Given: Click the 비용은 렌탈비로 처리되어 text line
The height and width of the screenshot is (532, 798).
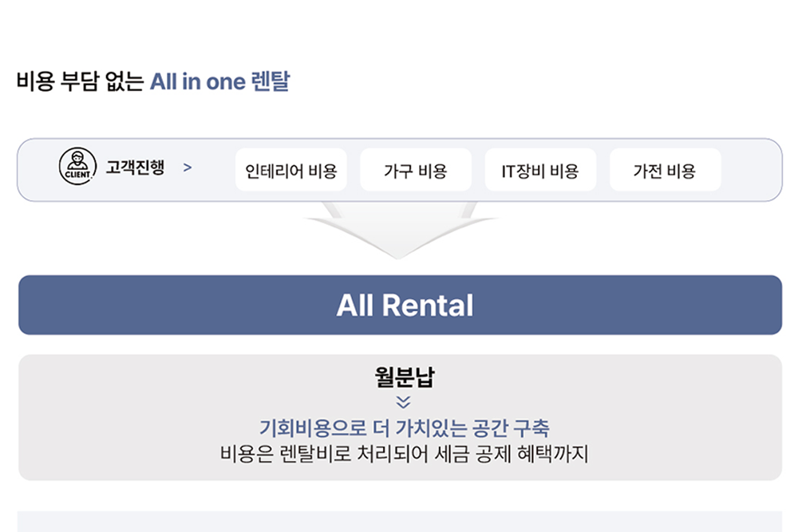Looking at the screenshot, I should [404, 454].
